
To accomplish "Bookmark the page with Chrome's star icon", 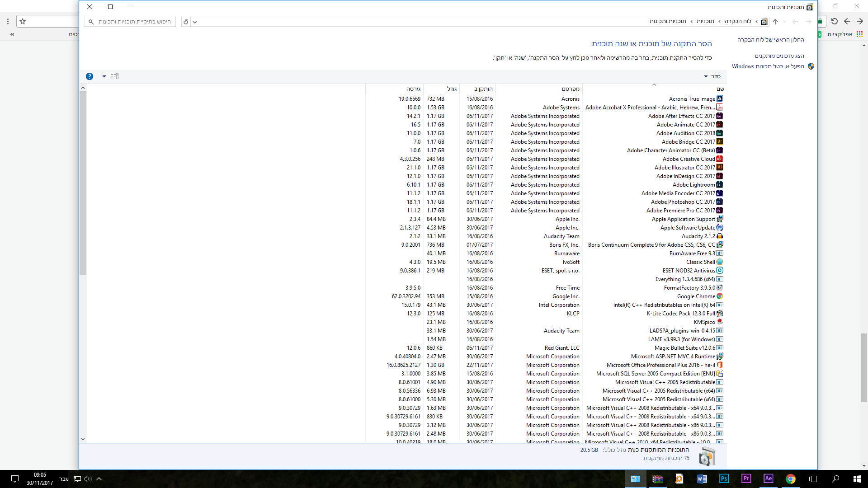I will point(23,21).
